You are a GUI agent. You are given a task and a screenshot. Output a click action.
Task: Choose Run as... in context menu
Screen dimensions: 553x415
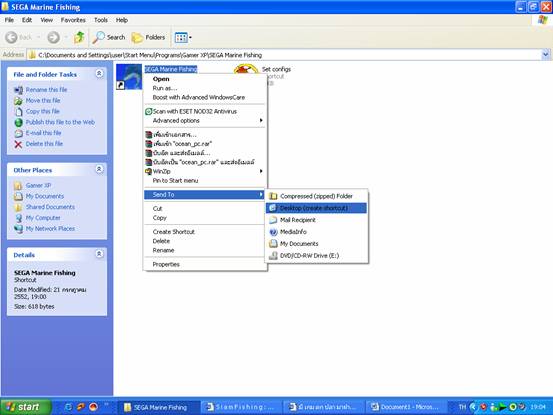point(205,88)
